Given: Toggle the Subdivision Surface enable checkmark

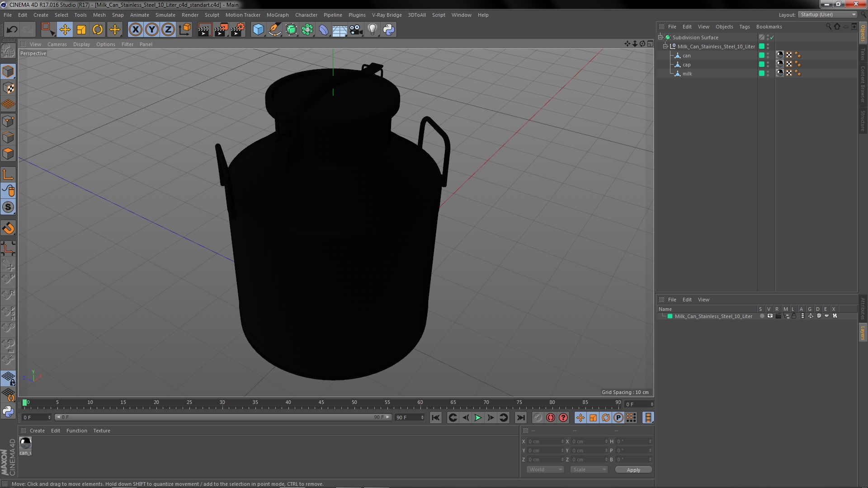Looking at the screenshot, I should [772, 37].
